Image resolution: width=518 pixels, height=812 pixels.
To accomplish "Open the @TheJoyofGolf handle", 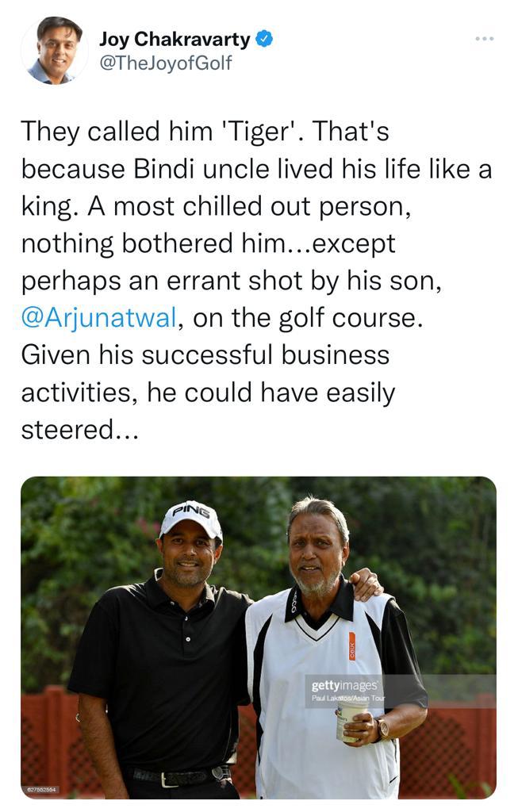I will 165,63.
